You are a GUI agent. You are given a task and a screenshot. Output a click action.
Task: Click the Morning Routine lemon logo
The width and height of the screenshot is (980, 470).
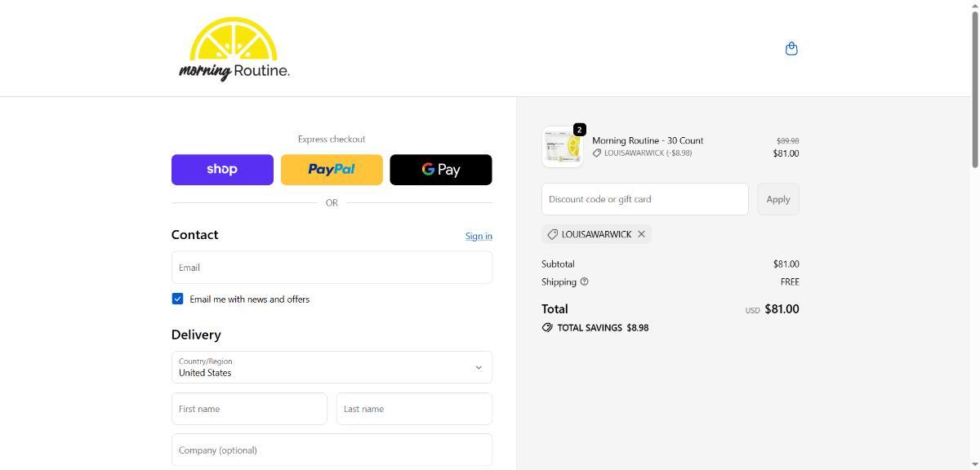pos(234,49)
